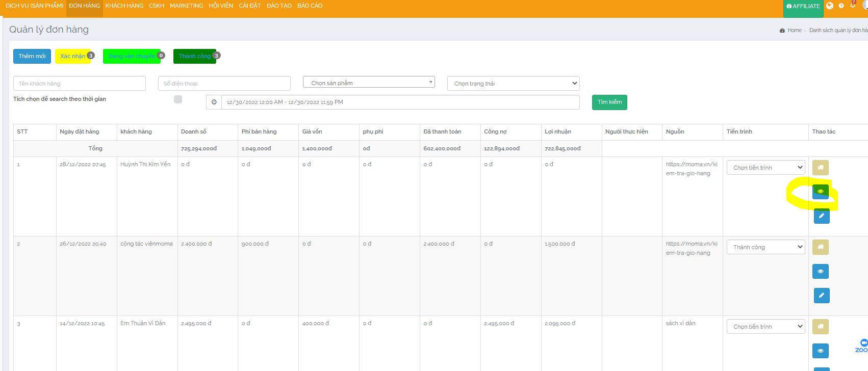Viewport: 868px width, 371px height.
Task: Go to the BÁO CÁO menu
Action: [310, 6]
